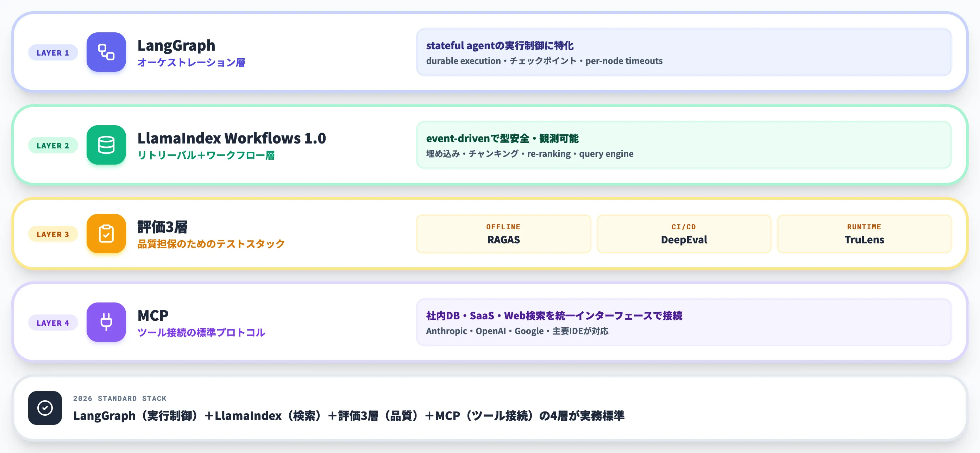Click the 品質担保のためのテストスタック subtitle
This screenshot has height=453, width=980.
[211, 244]
